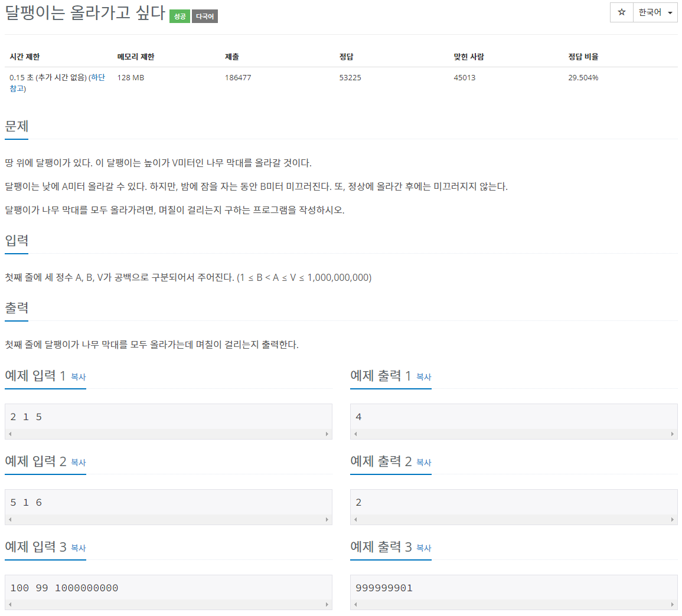Click the gray 다국어 badge

[205, 17]
